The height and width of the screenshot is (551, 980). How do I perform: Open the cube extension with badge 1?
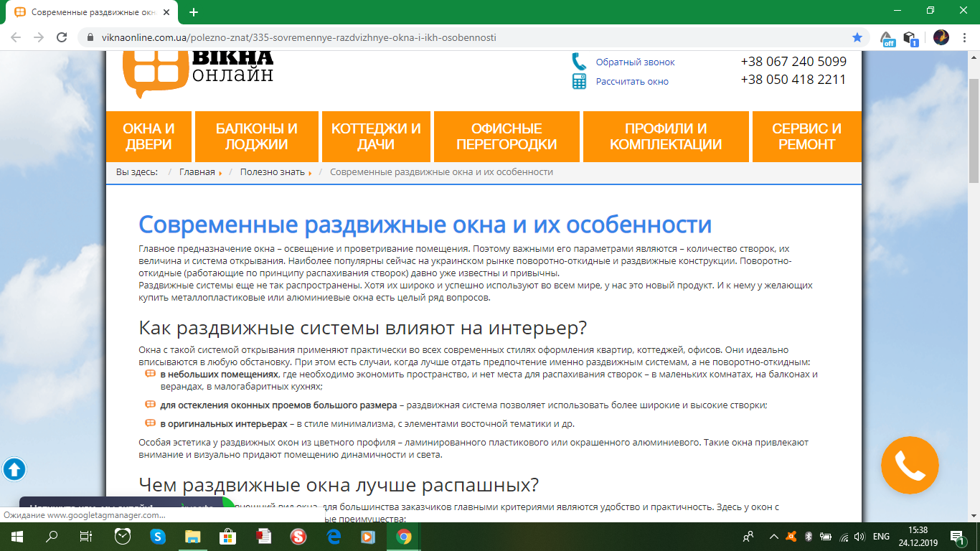click(x=910, y=38)
